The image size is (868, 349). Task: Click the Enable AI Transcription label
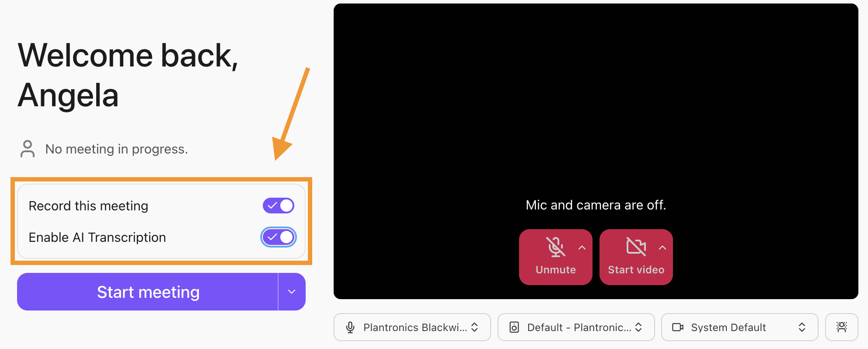(x=97, y=237)
